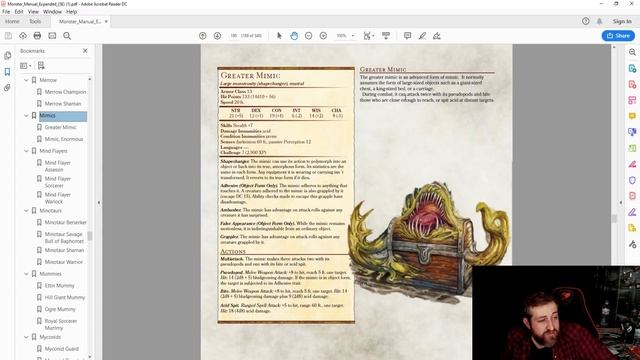Collapse the Mimics bookmark group
Image resolution: width=640 pixels, height=360 pixels.
pyautogui.click(x=26, y=116)
